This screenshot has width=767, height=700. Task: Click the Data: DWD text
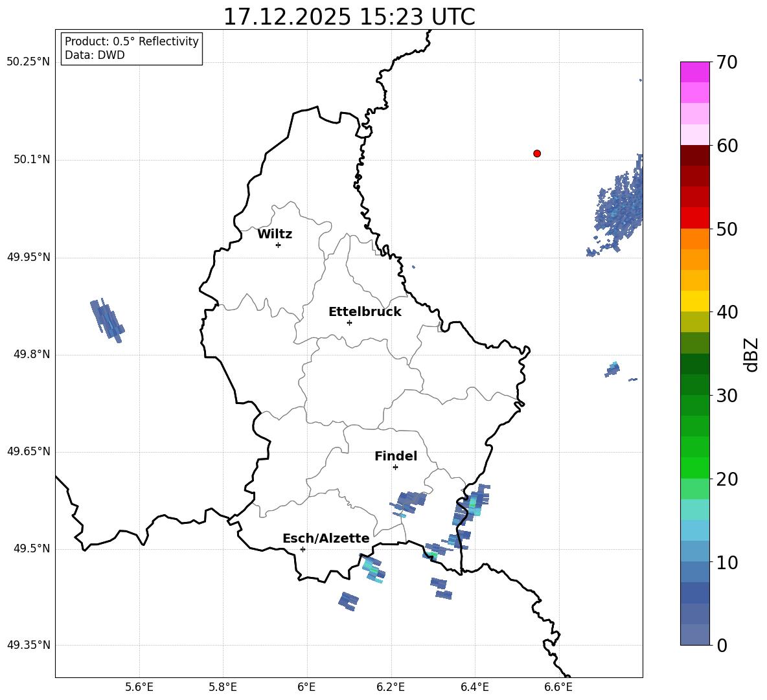coord(95,56)
